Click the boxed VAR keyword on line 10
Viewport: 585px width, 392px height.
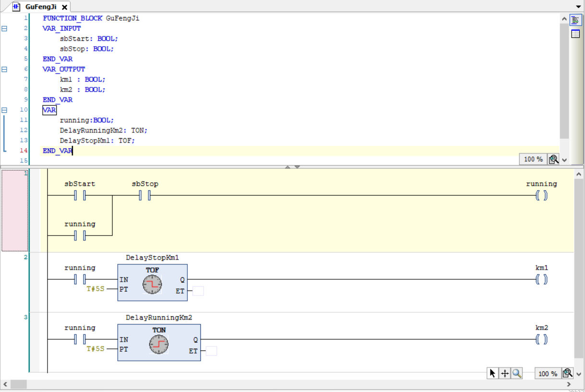[49, 110]
